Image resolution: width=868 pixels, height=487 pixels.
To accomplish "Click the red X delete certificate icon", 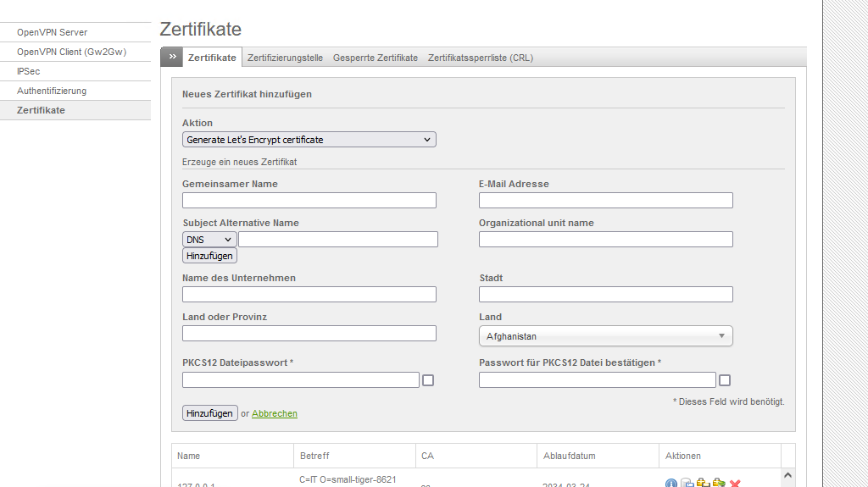I will tap(735, 483).
